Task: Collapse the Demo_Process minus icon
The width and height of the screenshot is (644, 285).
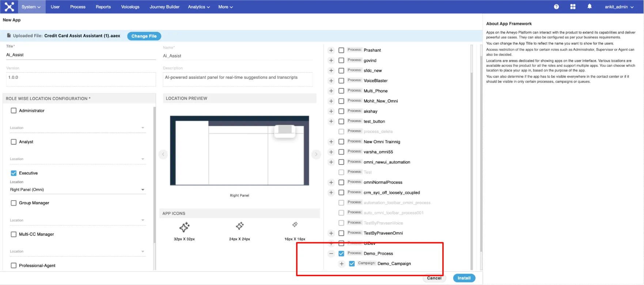Action: pyautogui.click(x=331, y=254)
